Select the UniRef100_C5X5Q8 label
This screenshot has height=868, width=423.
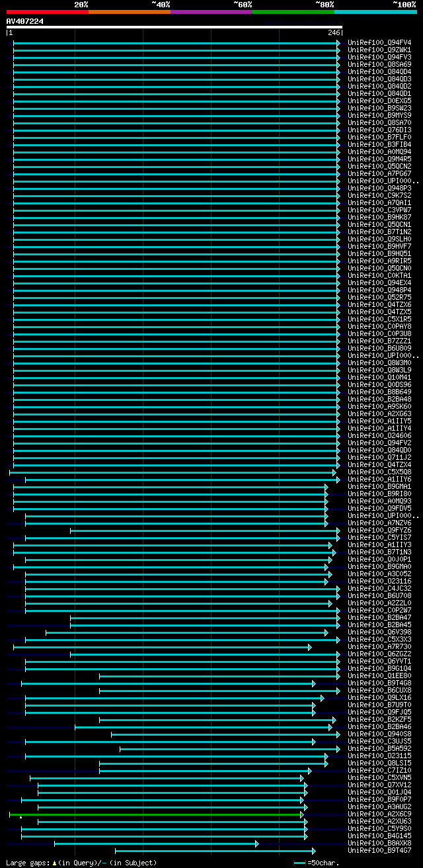pyautogui.click(x=379, y=472)
